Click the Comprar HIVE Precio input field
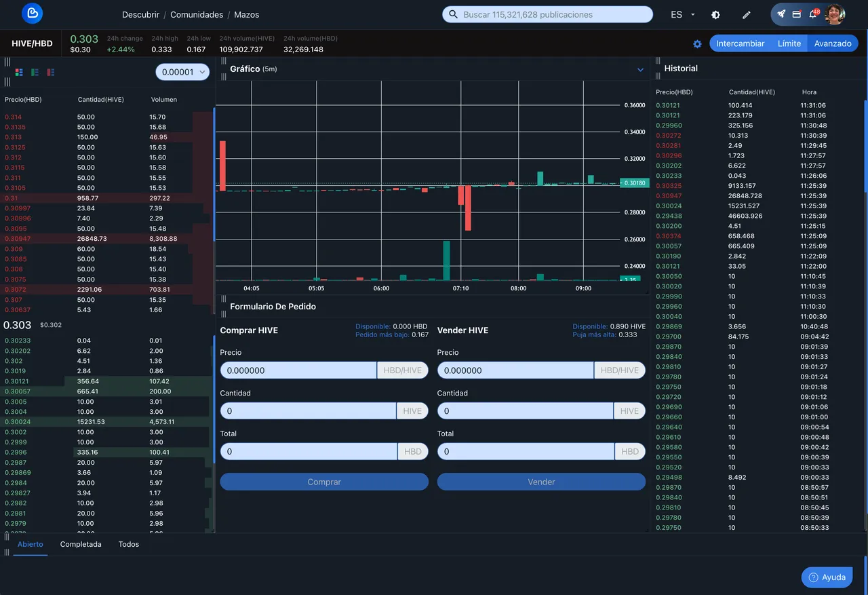 pyautogui.click(x=298, y=370)
